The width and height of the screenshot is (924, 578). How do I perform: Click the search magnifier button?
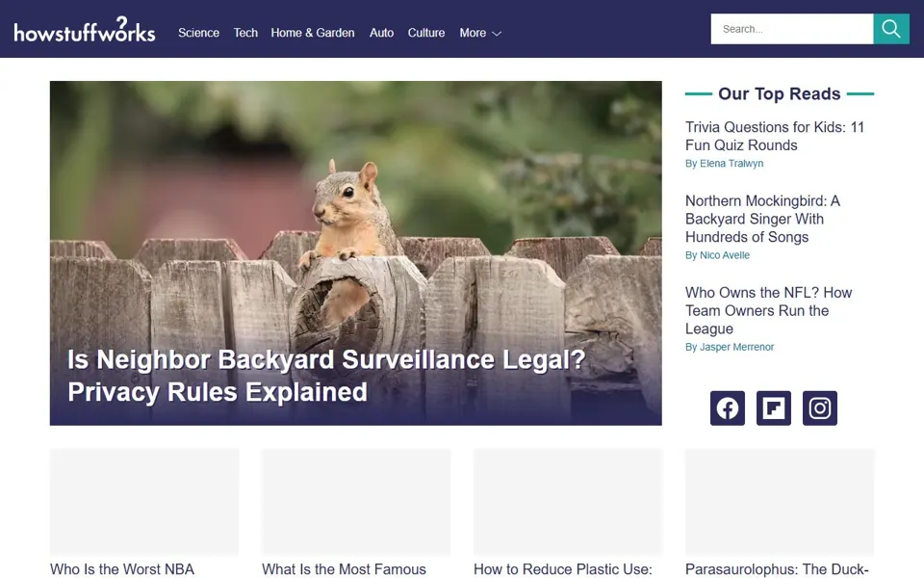(x=891, y=29)
